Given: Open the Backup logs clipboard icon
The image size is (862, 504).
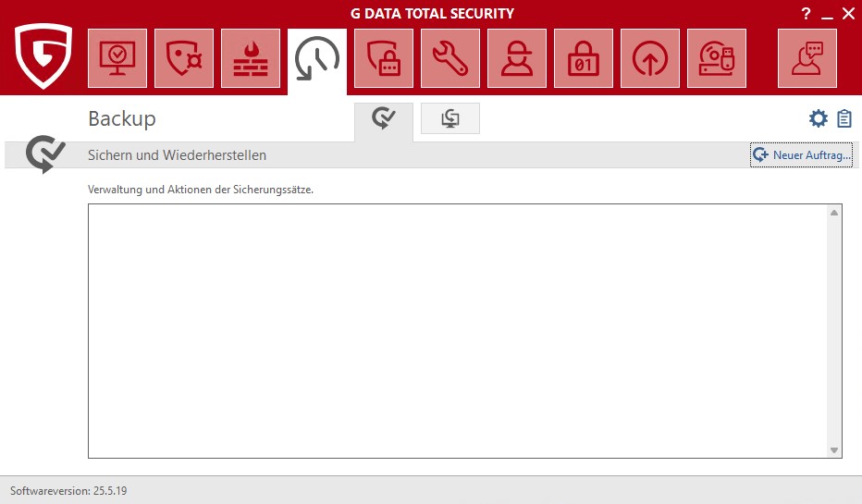Looking at the screenshot, I should (x=844, y=118).
